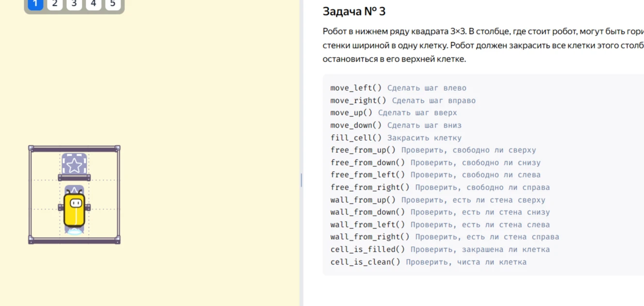Switch to test case tab 3

74,4
